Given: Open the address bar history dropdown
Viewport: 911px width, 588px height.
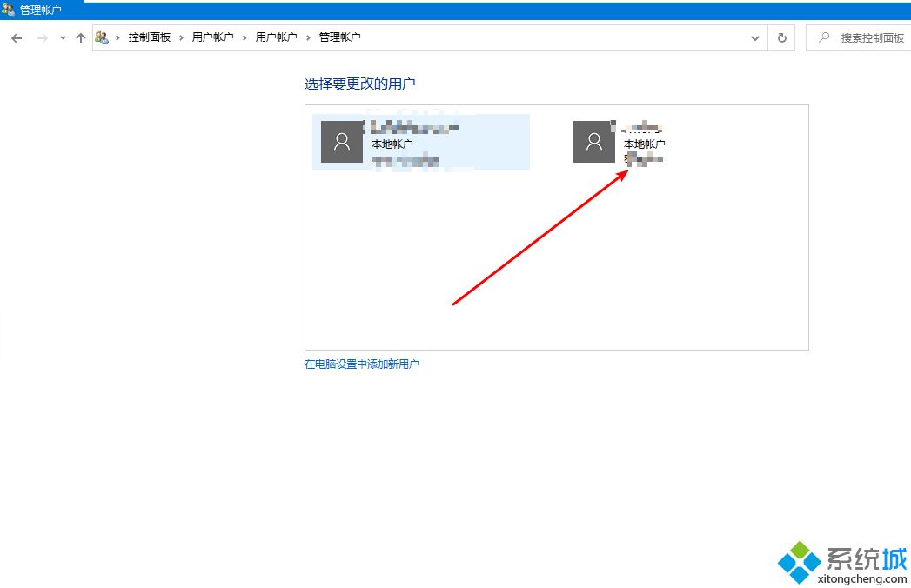Looking at the screenshot, I should [755, 37].
